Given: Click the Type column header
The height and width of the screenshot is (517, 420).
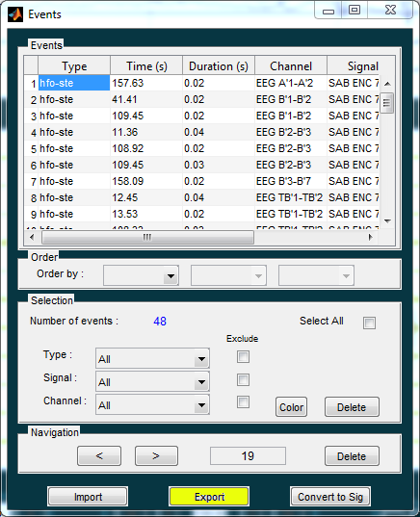Looking at the screenshot, I should [74, 66].
